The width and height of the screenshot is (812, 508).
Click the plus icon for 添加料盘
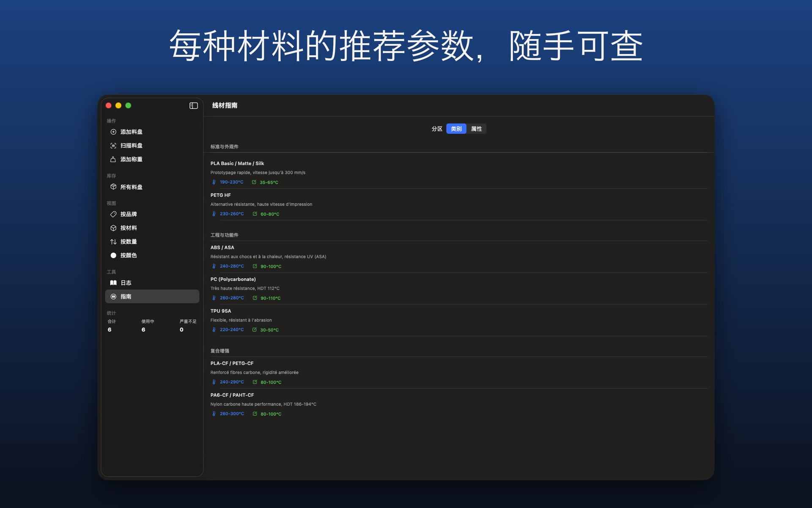pos(113,132)
